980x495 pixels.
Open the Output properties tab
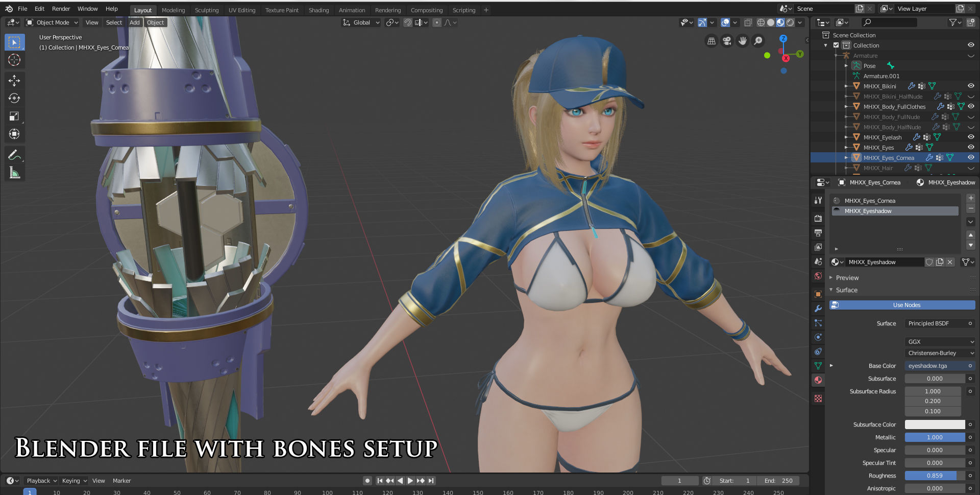click(x=818, y=233)
